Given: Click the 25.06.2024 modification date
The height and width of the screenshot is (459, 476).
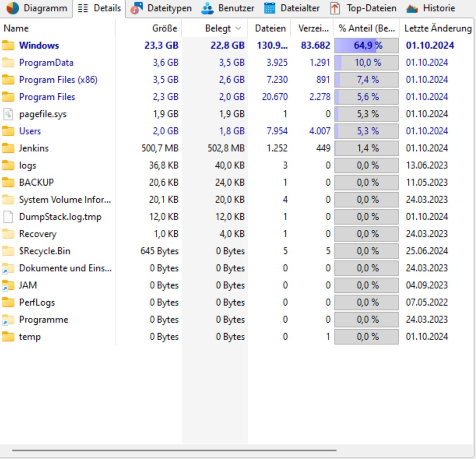Looking at the screenshot, I should pos(427,251).
